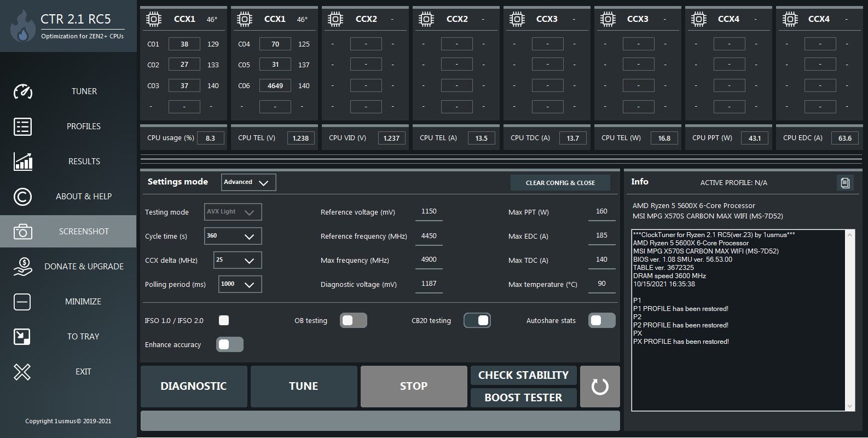The image size is (868, 438).
Task: Disable the CB20 testing switch
Action: pyautogui.click(x=477, y=321)
